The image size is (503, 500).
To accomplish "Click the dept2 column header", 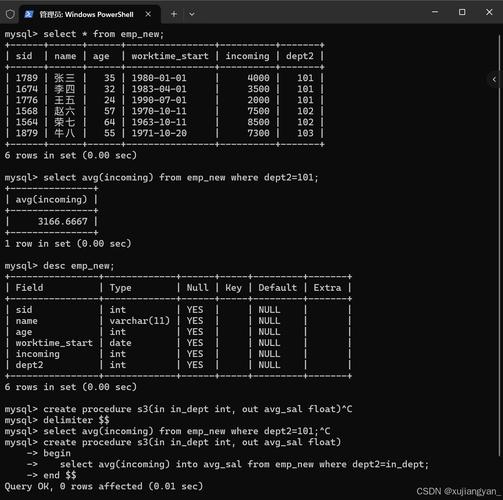I will (x=300, y=56).
